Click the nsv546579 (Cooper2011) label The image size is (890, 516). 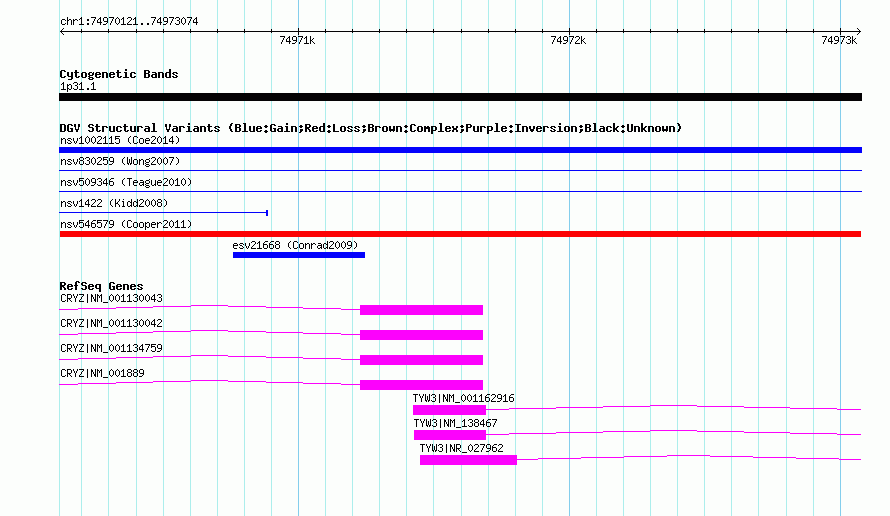click(x=126, y=224)
